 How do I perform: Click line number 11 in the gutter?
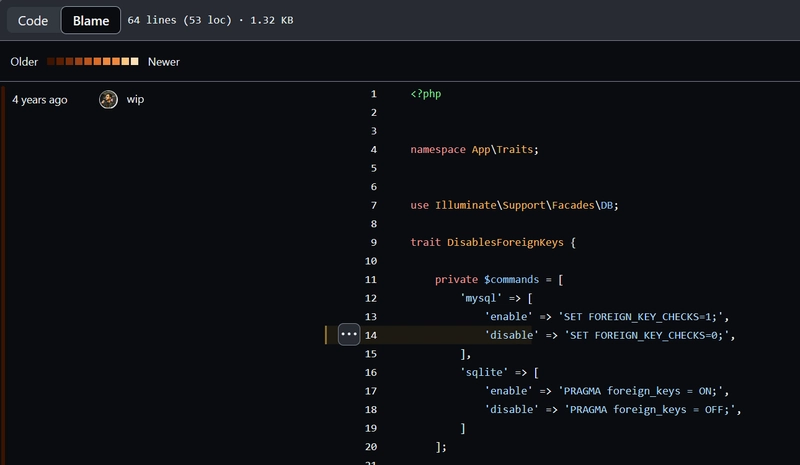pos(371,279)
